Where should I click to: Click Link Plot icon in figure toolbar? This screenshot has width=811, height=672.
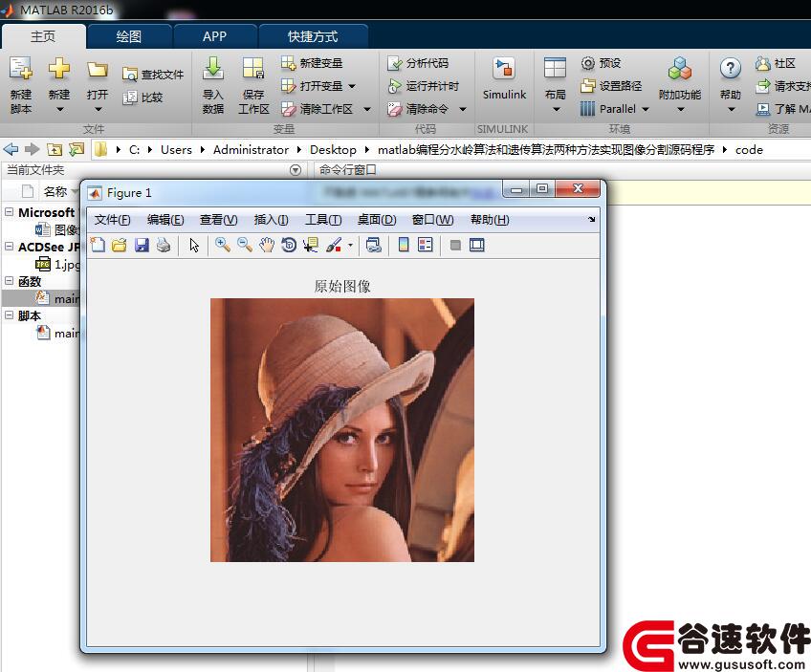tap(373, 245)
